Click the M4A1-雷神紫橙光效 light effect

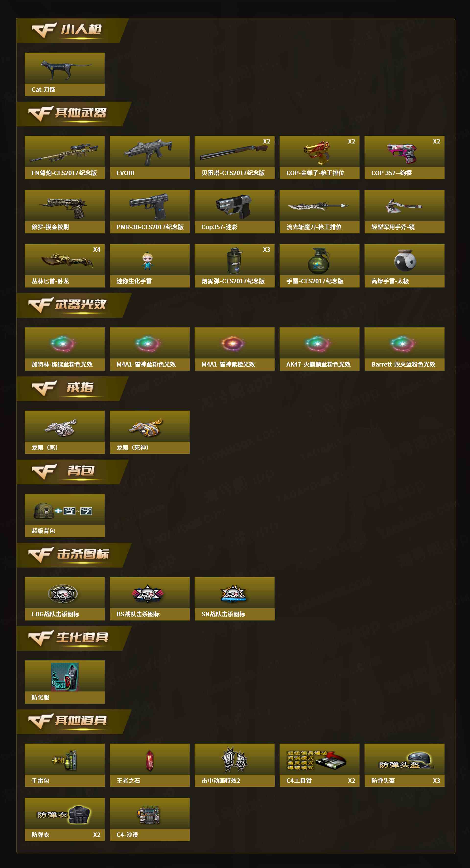coord(235,349)
